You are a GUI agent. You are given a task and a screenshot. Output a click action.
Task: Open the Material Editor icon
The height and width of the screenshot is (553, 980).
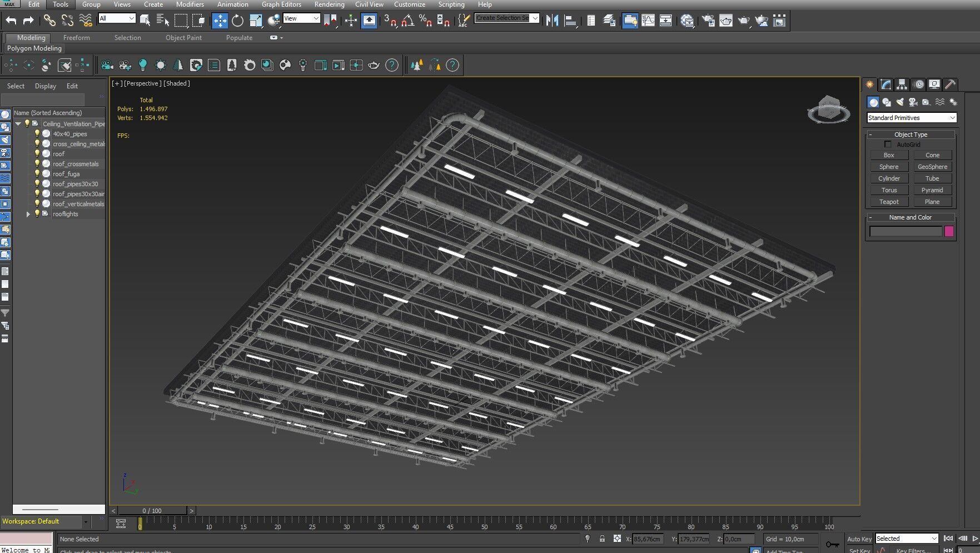(687, 21)
